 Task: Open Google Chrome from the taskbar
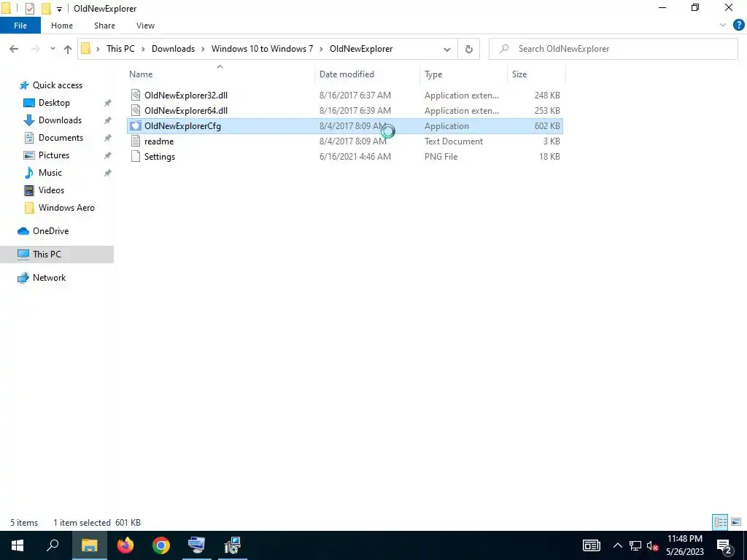click(161, 545)
